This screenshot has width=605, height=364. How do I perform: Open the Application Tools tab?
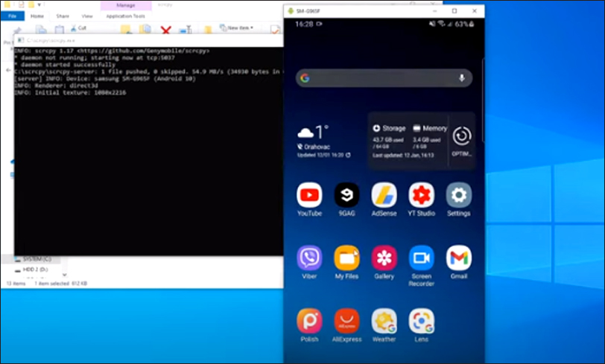pyautogui.click(x=126, y=16)
